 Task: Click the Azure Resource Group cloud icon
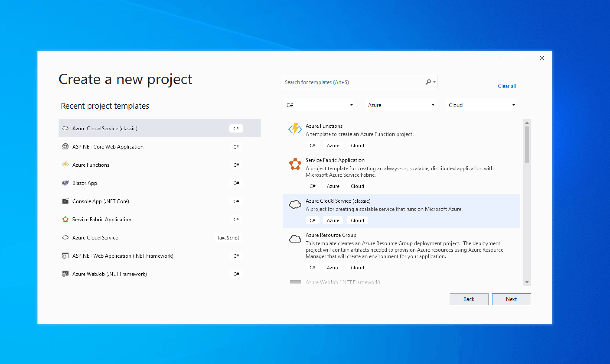[x=295, y=239]
